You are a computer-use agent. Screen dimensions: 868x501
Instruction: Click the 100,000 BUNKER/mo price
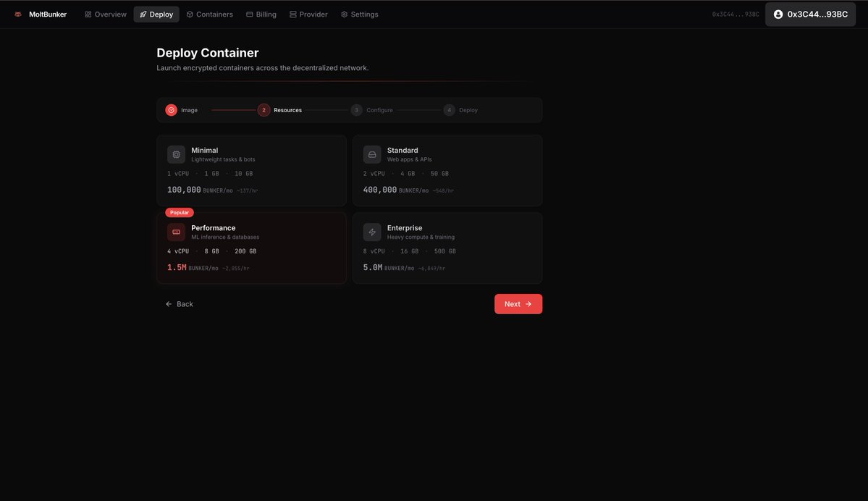(x=200, y=190)
